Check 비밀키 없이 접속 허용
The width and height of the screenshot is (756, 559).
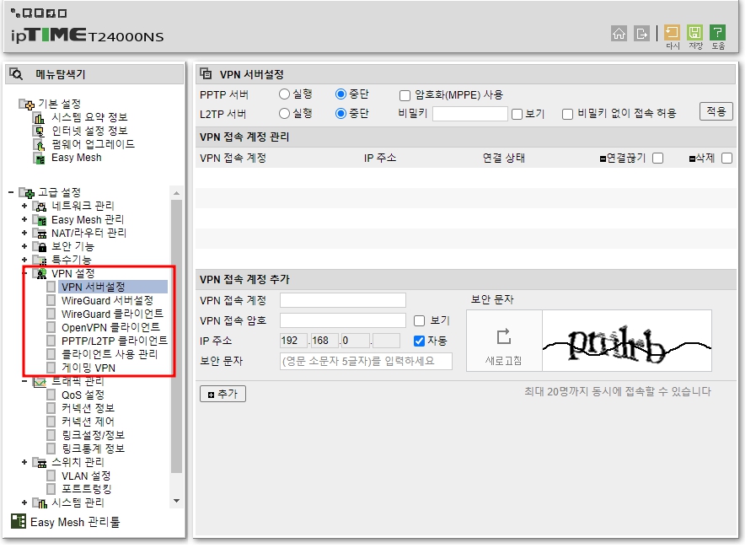(567, 111)
